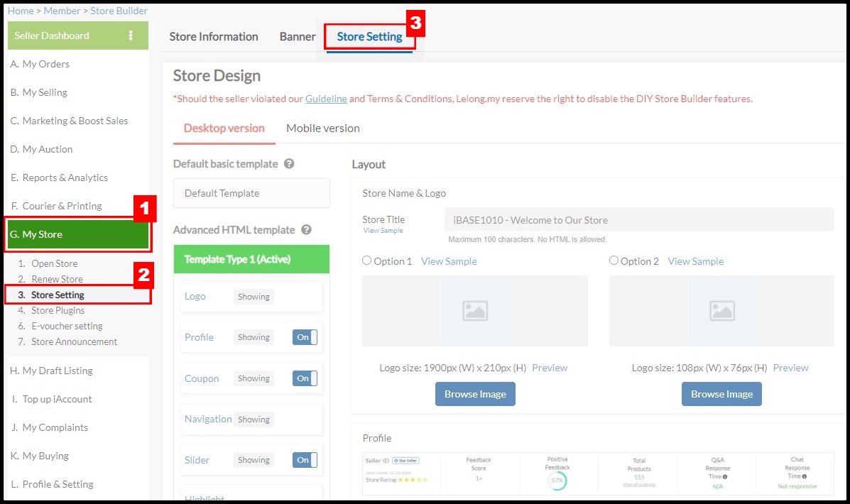Image resolution: width=850 pixels, height=504 pixels.
Task: Click View Sample under Store Title
Action: click(383, 230)
